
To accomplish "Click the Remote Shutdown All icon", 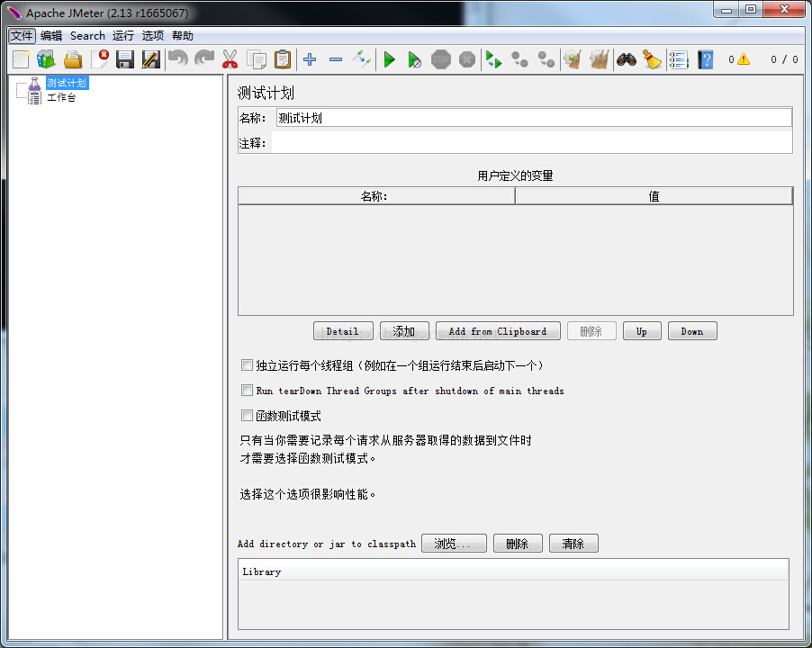I will click(546, 59).
